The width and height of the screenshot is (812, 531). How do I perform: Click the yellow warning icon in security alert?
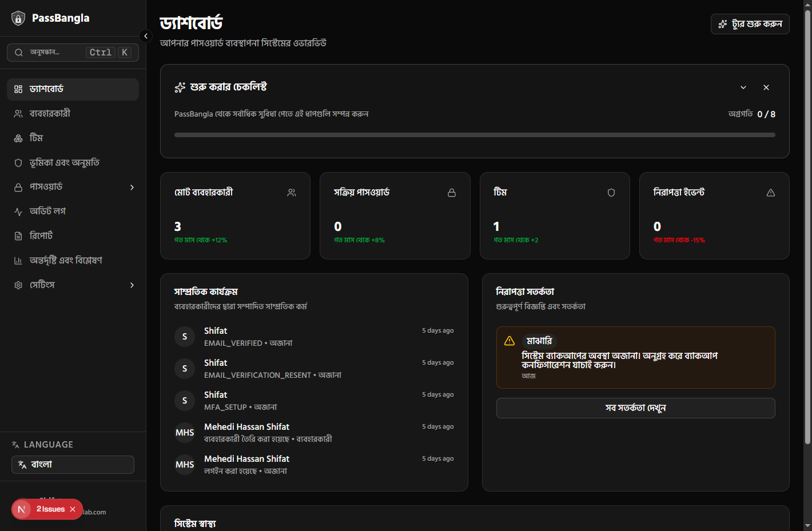510,341
